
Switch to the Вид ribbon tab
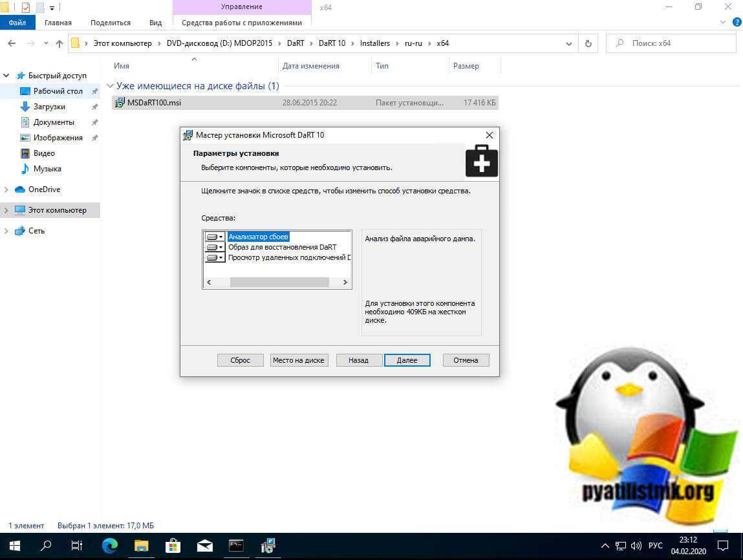(x=155, y=23)
